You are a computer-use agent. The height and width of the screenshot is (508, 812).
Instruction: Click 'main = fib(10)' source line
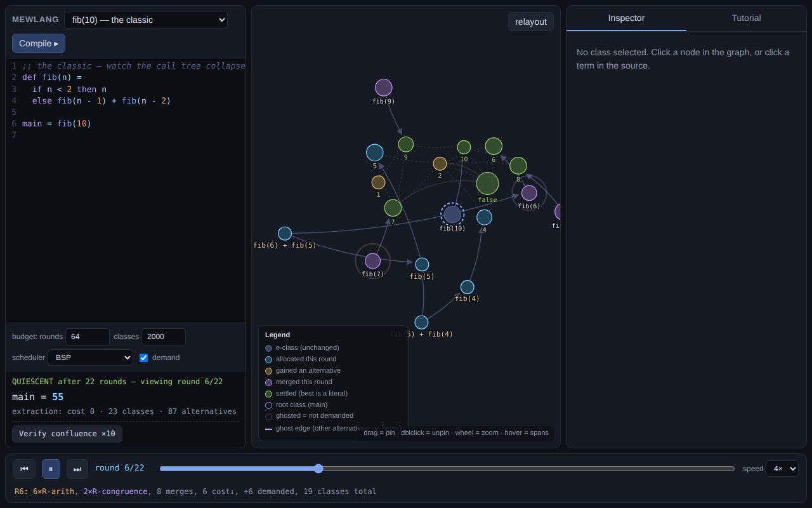(x=56, y=123)
